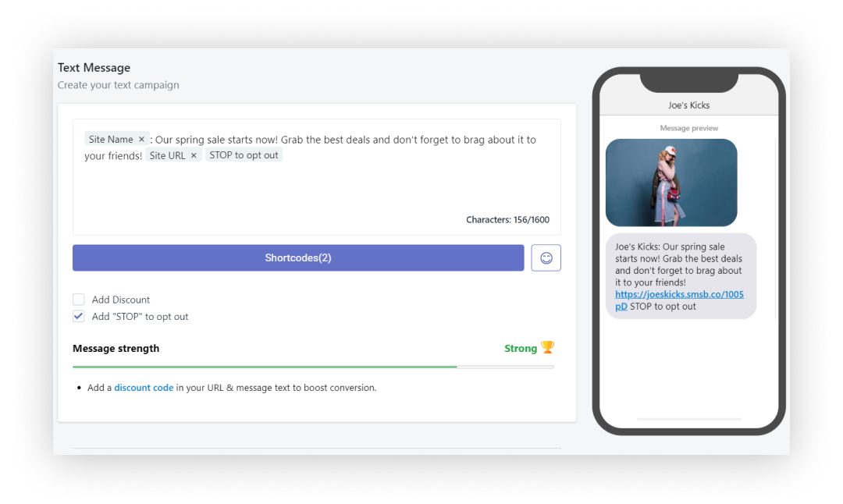This screenshot has width=843, height=504.
Task: Click the Site Name shortcode chip
Action: (111, 139)
